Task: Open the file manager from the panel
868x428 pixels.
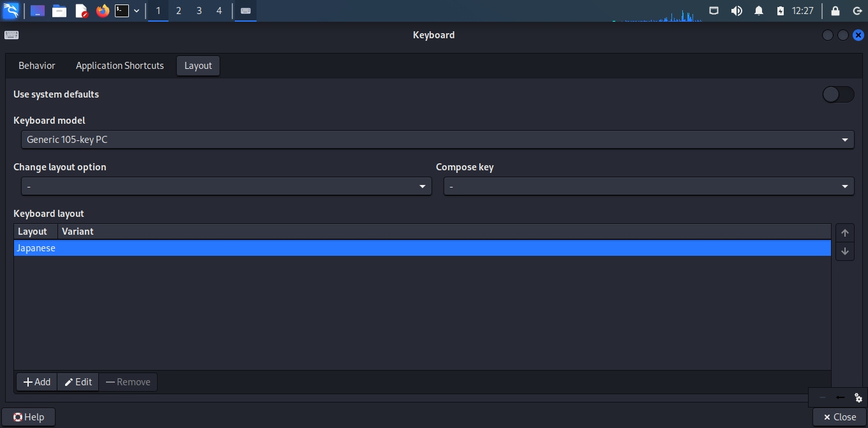Action: [x=59, y=11]
